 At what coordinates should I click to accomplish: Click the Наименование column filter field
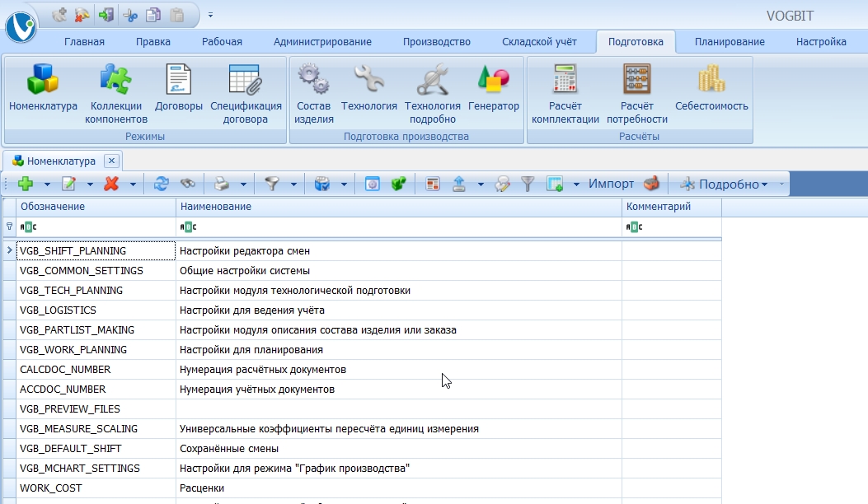coord(399,226)
